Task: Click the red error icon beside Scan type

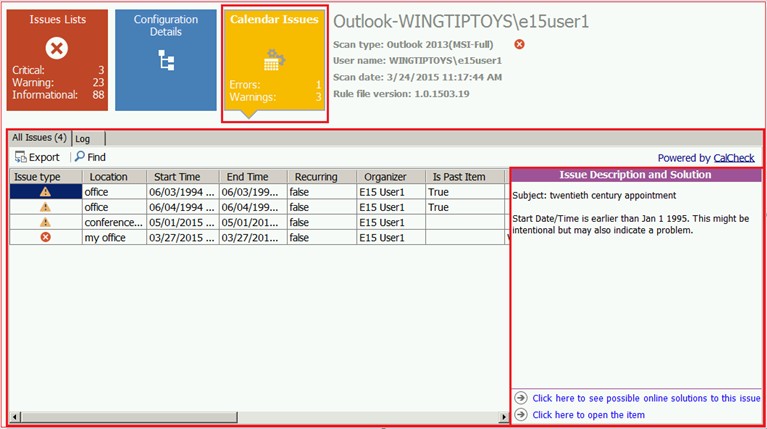Action: pyautogui.click(x=519, y=45)
